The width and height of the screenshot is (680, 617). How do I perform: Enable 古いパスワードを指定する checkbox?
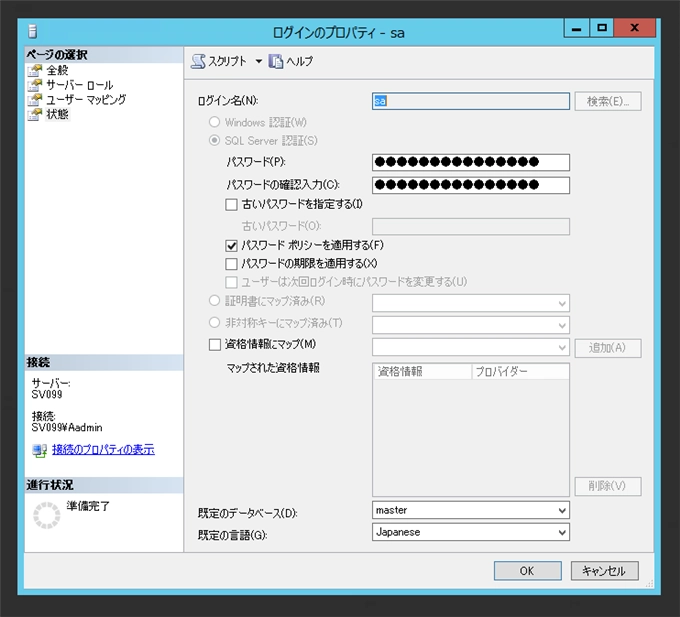[231, 204]
